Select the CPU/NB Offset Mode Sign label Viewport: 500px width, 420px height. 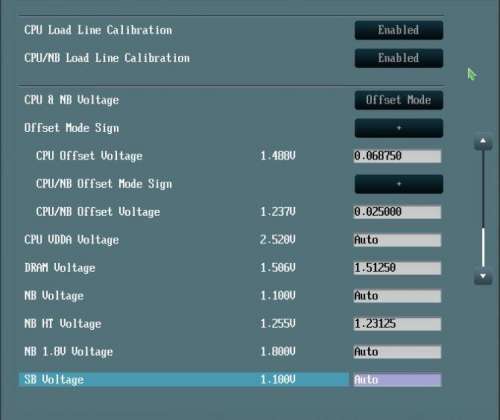pos(104,184)
